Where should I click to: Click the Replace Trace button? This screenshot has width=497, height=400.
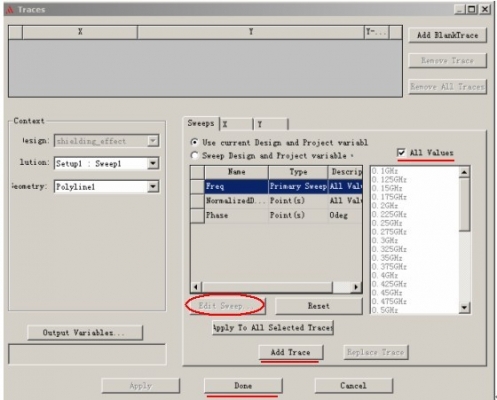click(x=376, y=352)
